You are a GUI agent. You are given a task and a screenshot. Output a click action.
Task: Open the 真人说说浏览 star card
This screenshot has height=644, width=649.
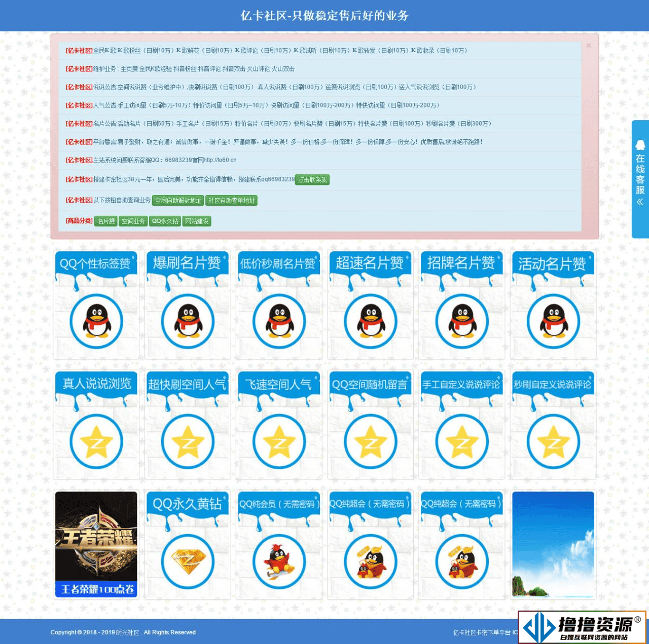pyautogui.click(x=96, y=425)
